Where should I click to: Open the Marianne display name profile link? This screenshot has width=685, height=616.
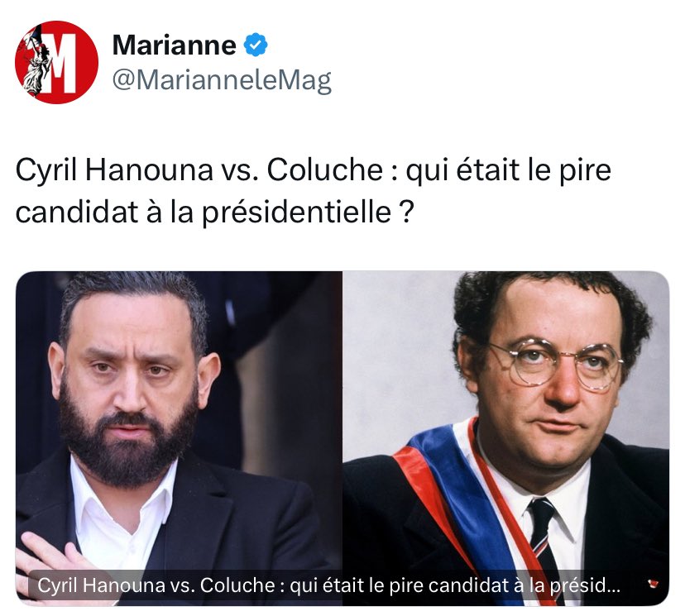tap(175, 45)
